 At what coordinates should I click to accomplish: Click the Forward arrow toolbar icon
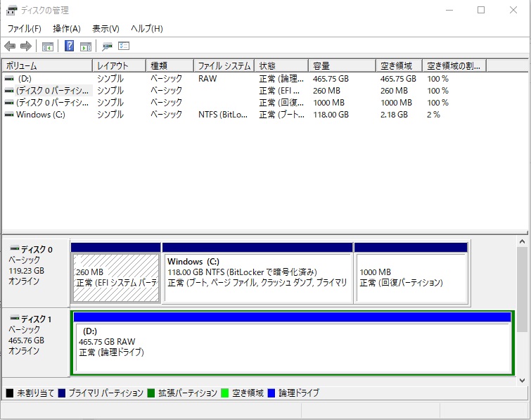(x=26, y=46)
